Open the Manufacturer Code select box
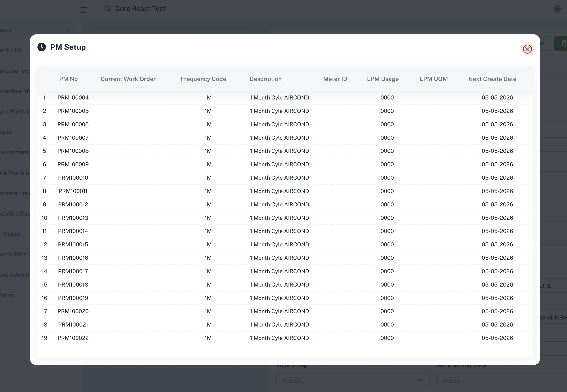The image size is (567, 392). (501, 380)
